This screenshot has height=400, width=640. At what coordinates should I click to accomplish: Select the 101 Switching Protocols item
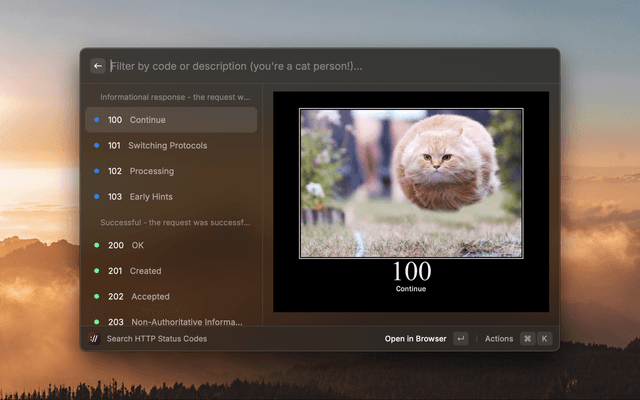[x=171, y=146]
